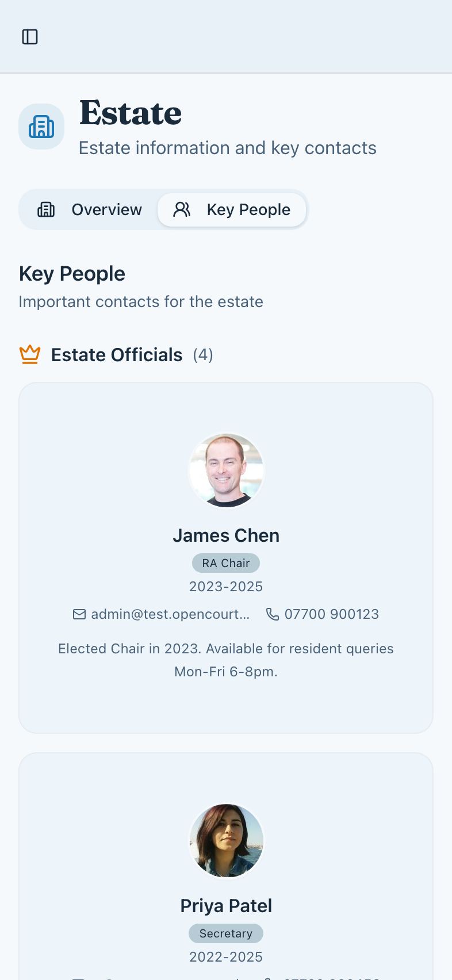This screenshot has height=980, width=452.
Task: Open James Chen's email address link
Action: 170,614
